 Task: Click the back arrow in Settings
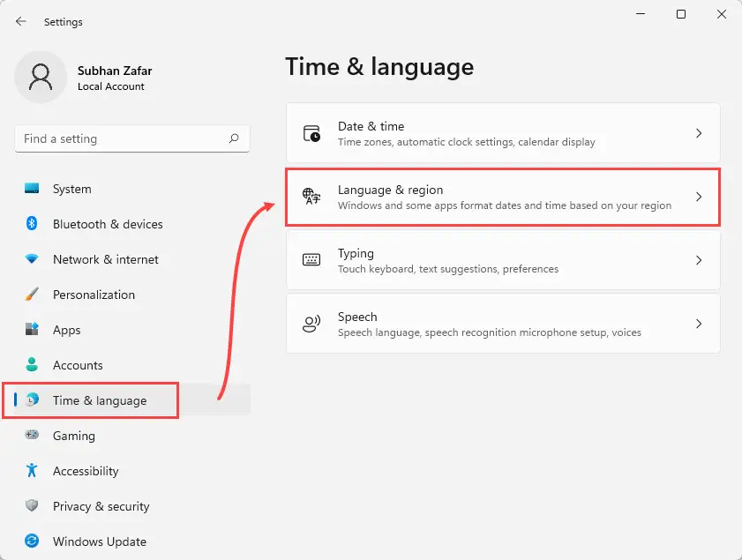click(x=21, y=21)
